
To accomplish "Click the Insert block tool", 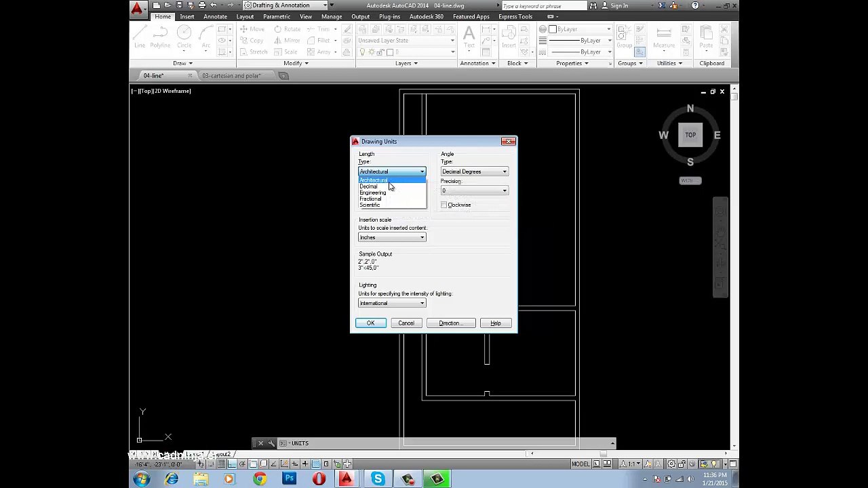I will 509,37.
